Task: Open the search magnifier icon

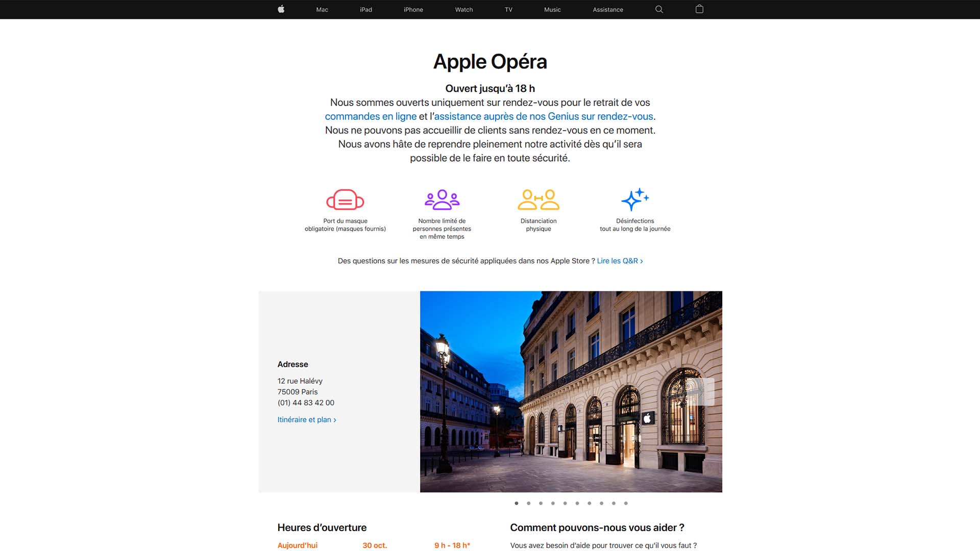Action: coord(659,9)
